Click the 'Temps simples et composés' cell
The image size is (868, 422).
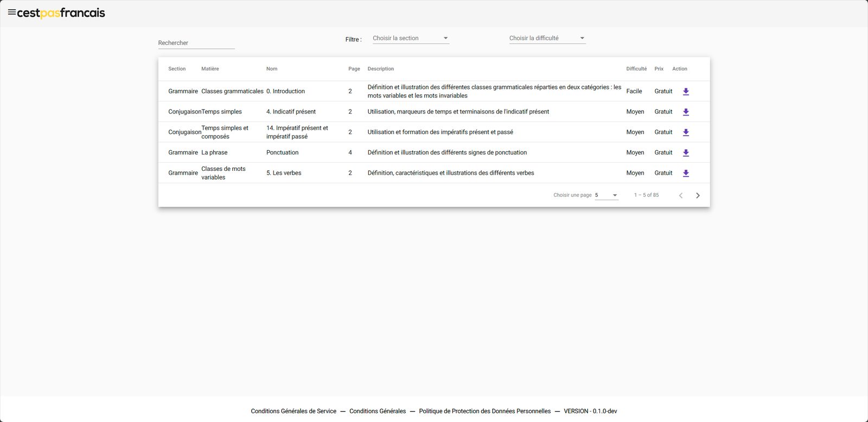pos(225,132)
